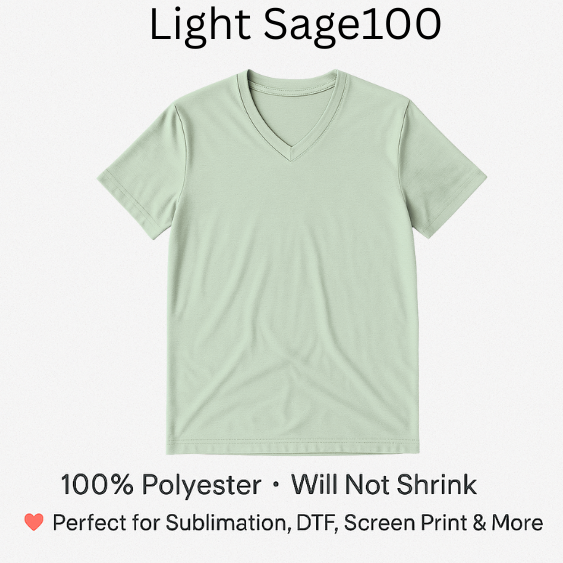Click the & More text
This screenshot has width=563, height=563.
pos(508,522)
